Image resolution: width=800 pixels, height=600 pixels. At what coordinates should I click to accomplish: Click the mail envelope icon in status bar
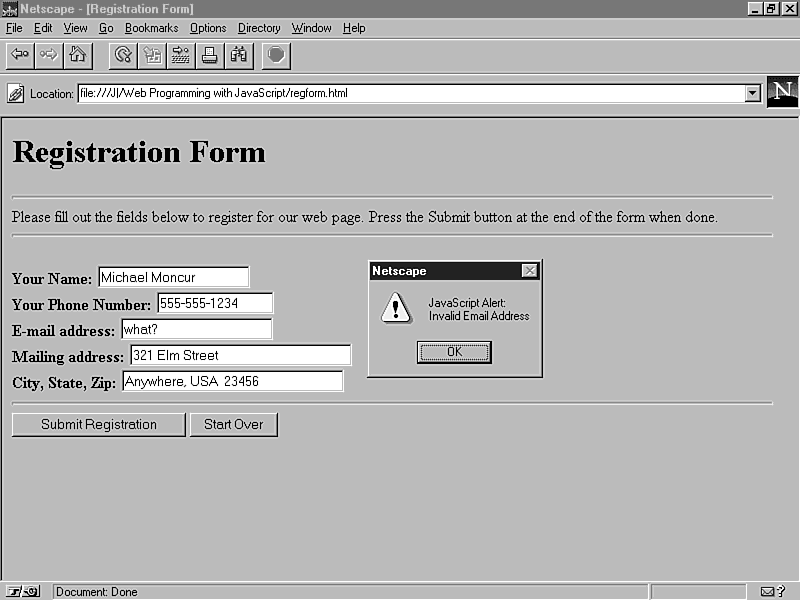[768, 591]
